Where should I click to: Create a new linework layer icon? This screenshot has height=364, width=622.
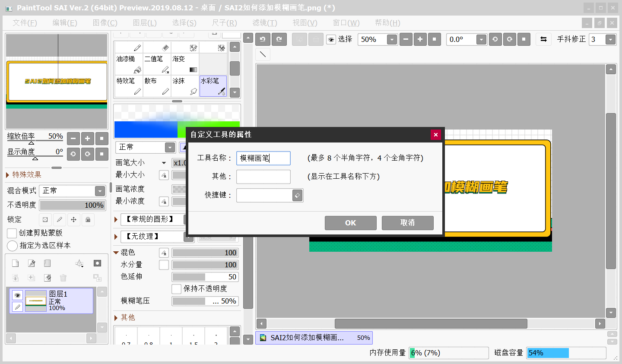[x=32, y=263]
